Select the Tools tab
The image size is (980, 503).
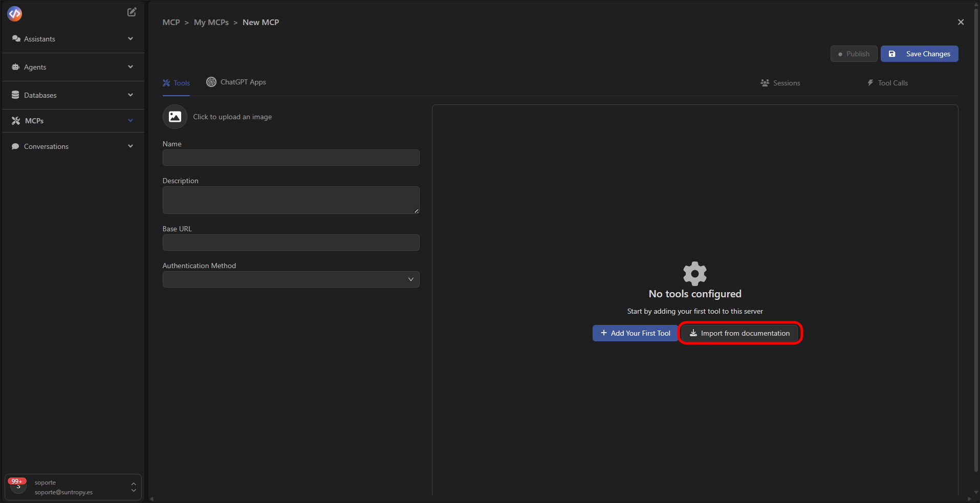[176, 82]
